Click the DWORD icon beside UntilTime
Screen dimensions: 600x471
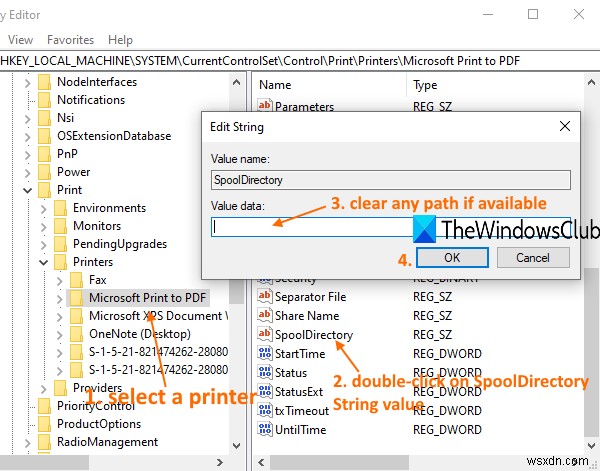[x=265, y=429]
